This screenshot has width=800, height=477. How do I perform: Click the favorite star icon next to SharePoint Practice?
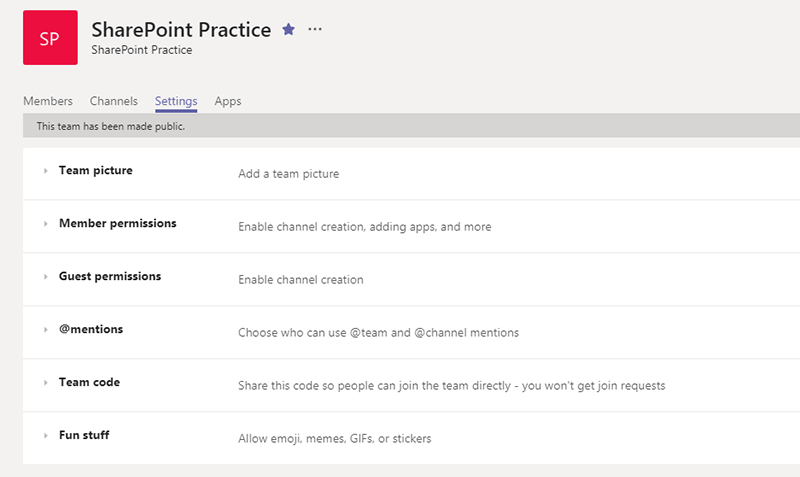tap(288, 30)
